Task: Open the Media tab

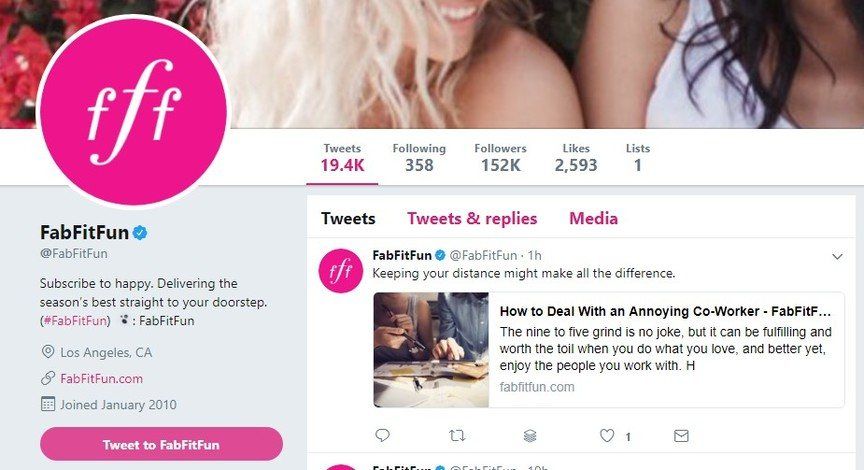Action: [593, 219]
